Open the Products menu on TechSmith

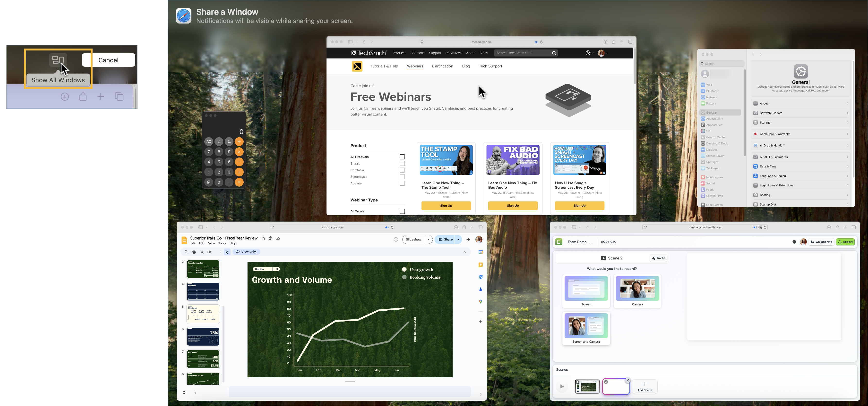pos(399,53)
